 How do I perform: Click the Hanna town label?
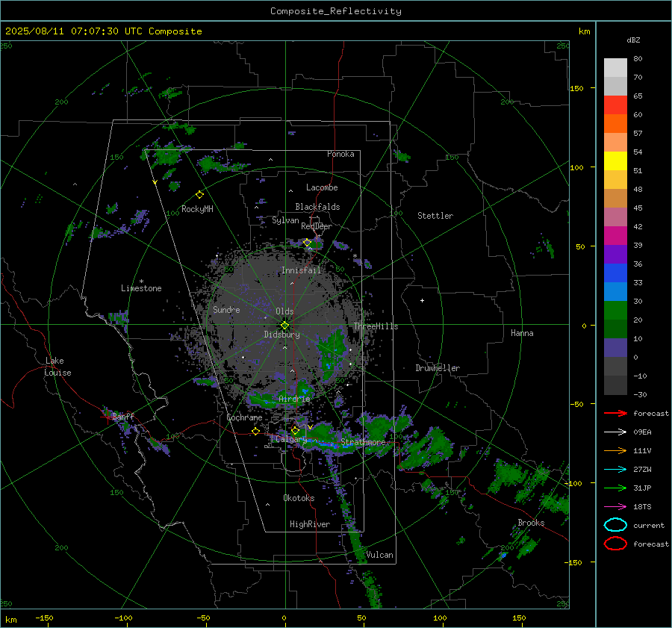522,333
